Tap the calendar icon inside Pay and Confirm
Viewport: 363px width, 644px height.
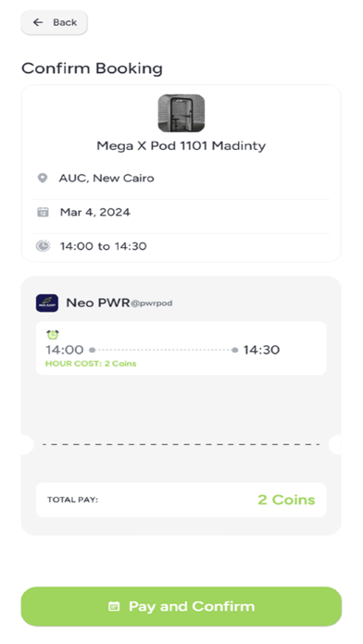(x=114, y=606)
